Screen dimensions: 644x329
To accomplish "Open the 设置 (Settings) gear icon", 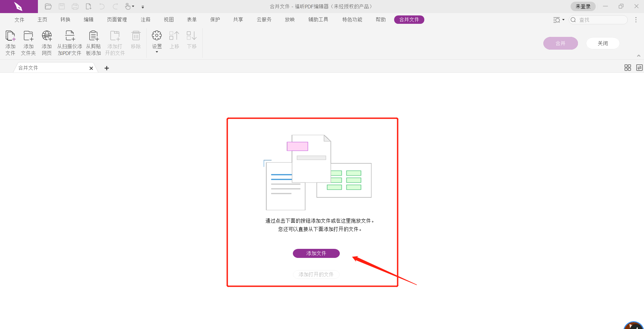I will click(x=157, y=35).
